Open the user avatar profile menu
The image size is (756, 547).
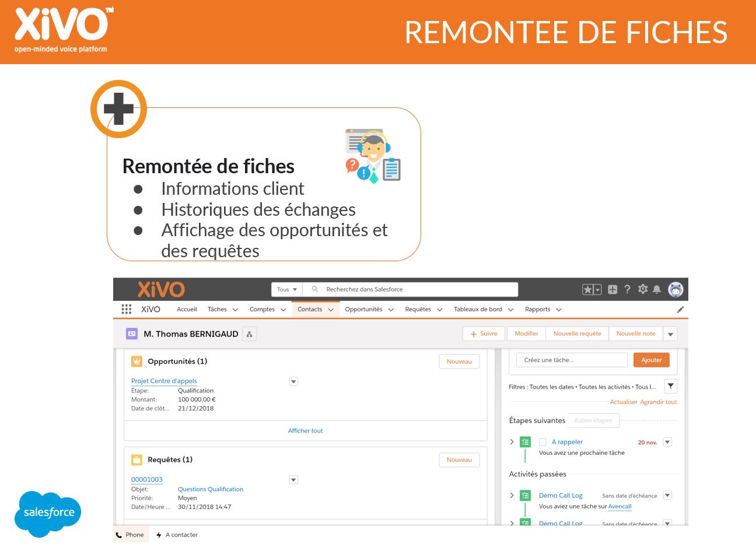point(675,289)
